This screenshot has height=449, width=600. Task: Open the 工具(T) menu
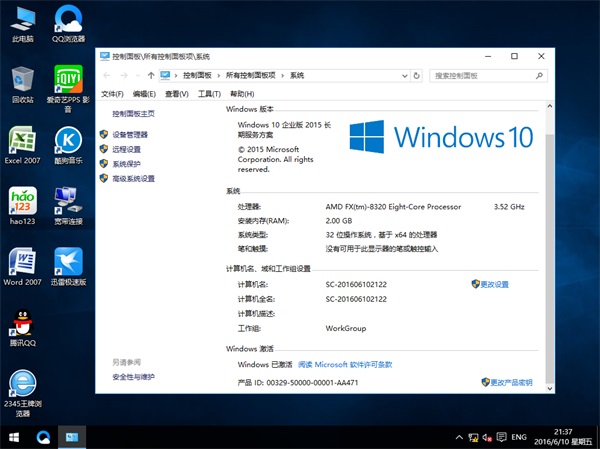tap(209, 94)
